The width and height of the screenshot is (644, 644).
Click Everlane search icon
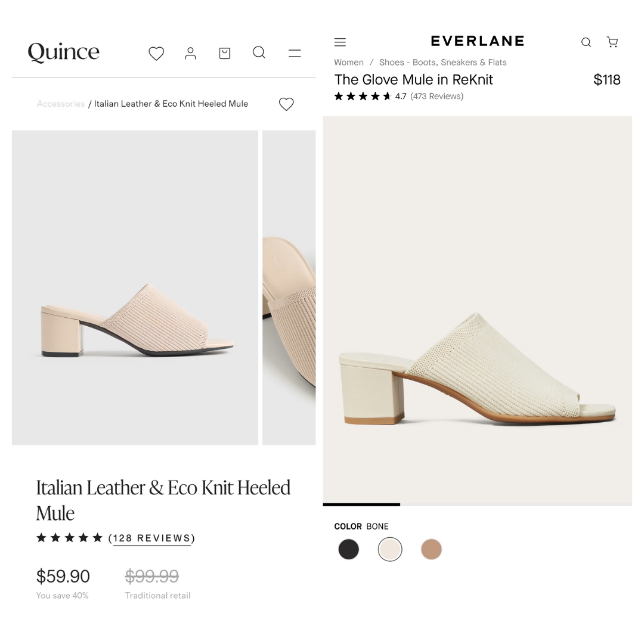[586, 42]
